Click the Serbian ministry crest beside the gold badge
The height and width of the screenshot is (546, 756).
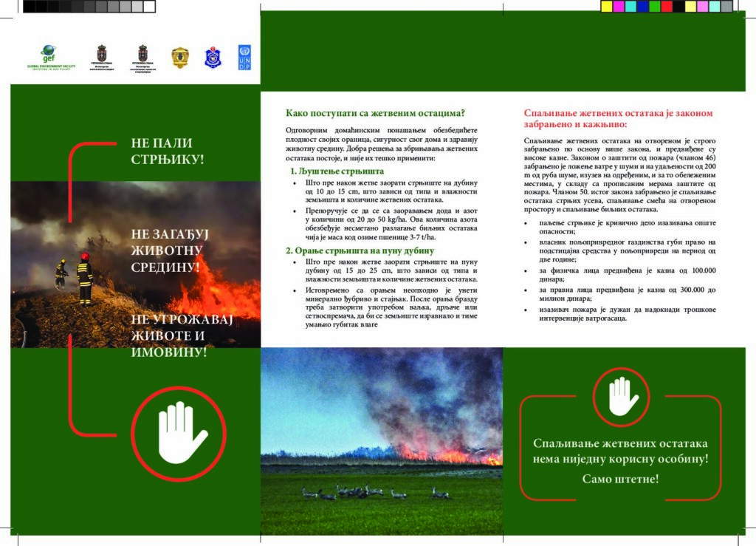click(142, 58)
